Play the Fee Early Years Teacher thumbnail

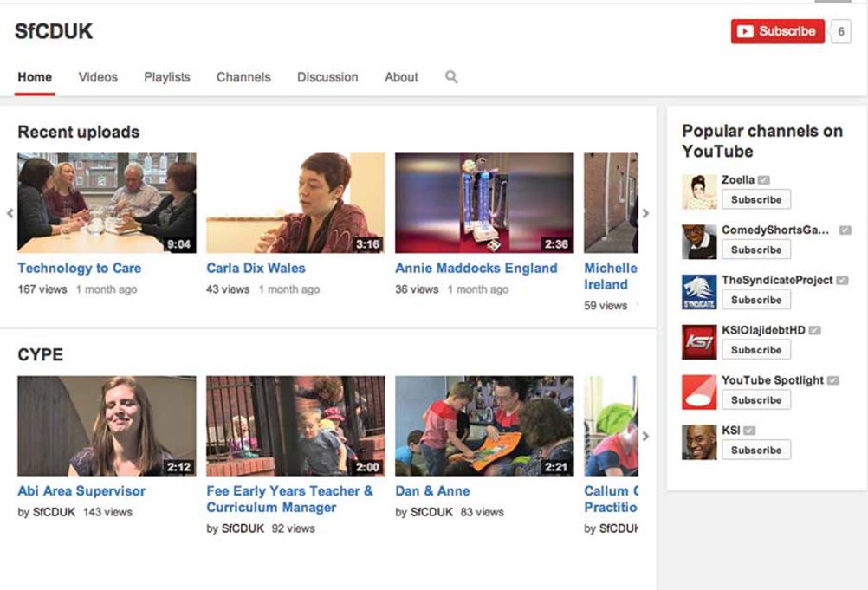tap(295, 426)
